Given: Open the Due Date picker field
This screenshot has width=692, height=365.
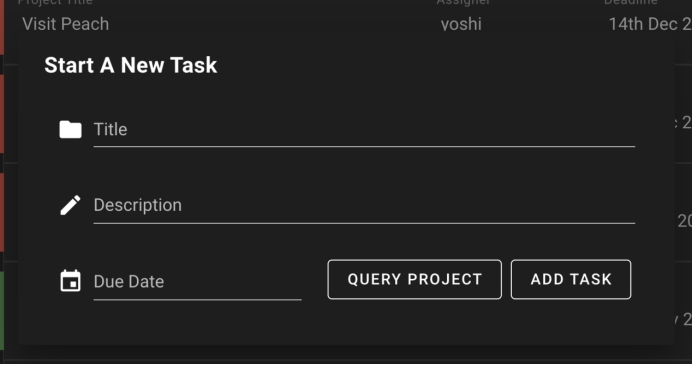Looking at the screenshot, I should (197, 282).
